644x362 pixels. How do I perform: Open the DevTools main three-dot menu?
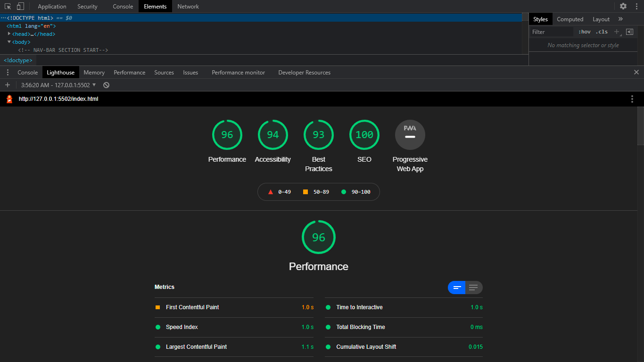pyautogui.click(x=636, y=6)
